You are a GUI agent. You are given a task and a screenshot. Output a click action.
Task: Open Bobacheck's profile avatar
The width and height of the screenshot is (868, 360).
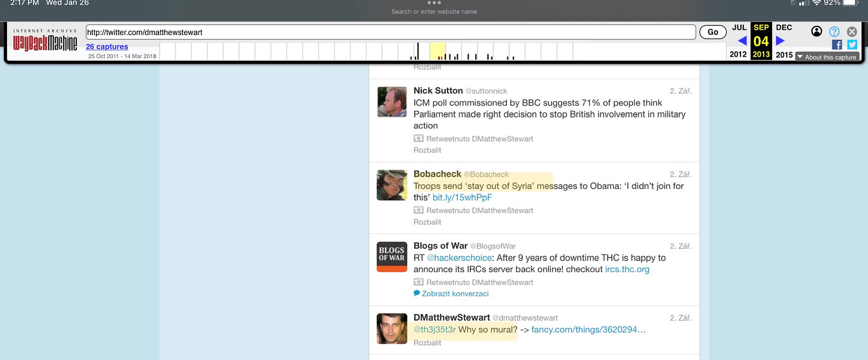(x=392, y=185)
